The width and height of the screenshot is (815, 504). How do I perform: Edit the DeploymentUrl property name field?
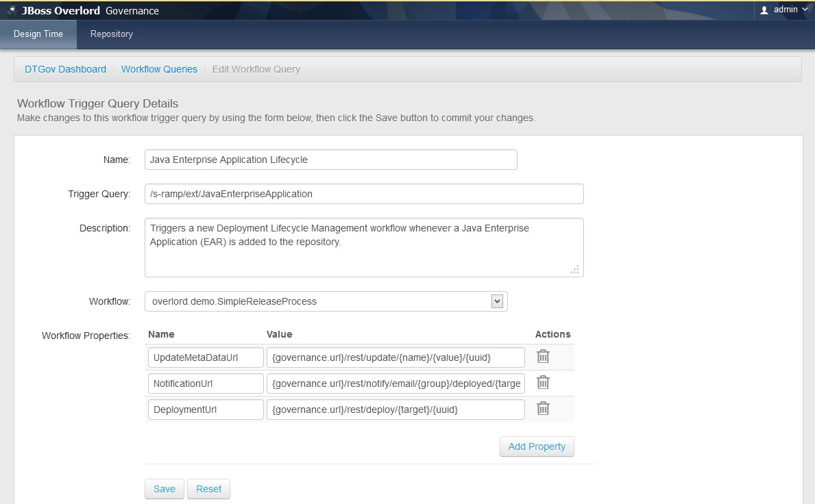point(206,409)
